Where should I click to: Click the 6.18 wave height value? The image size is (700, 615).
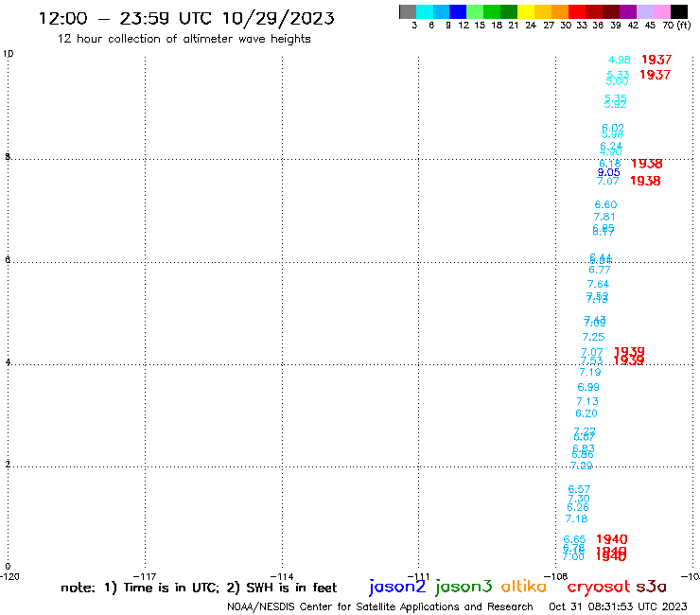[x=609, y=164]
